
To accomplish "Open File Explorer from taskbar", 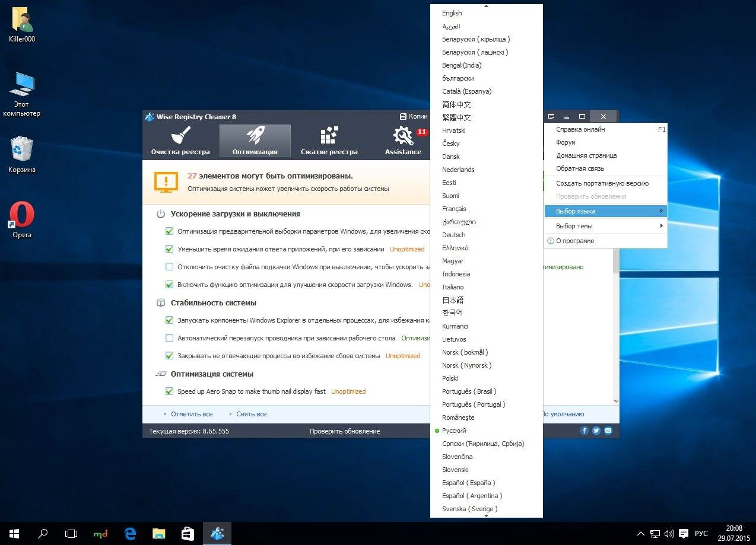I will point(158,534).
